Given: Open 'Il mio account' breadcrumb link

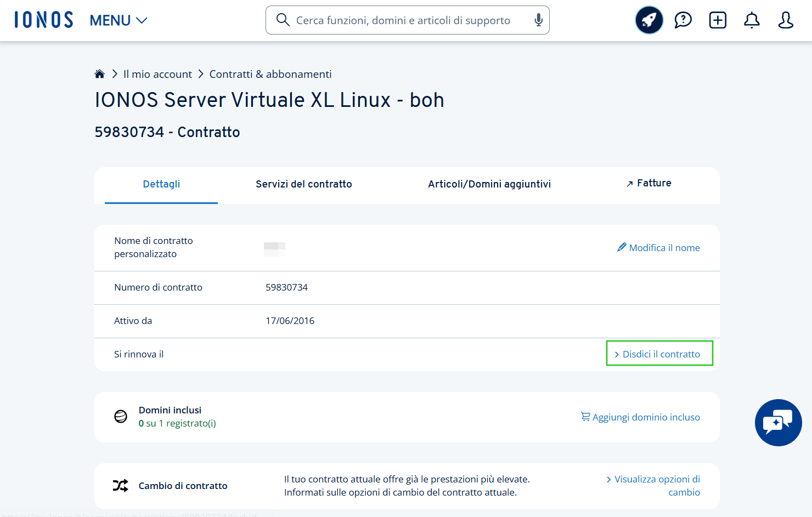Looking at the screenshot, I should (157, 74).
